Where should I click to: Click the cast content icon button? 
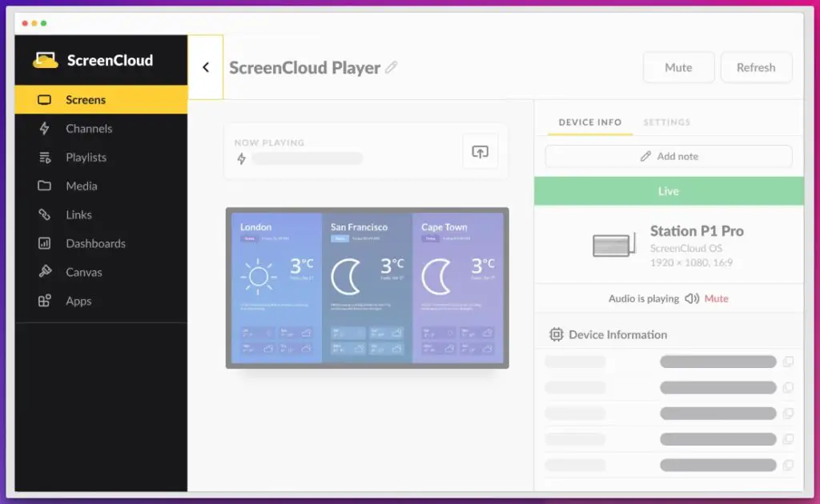tap(480, 152)
